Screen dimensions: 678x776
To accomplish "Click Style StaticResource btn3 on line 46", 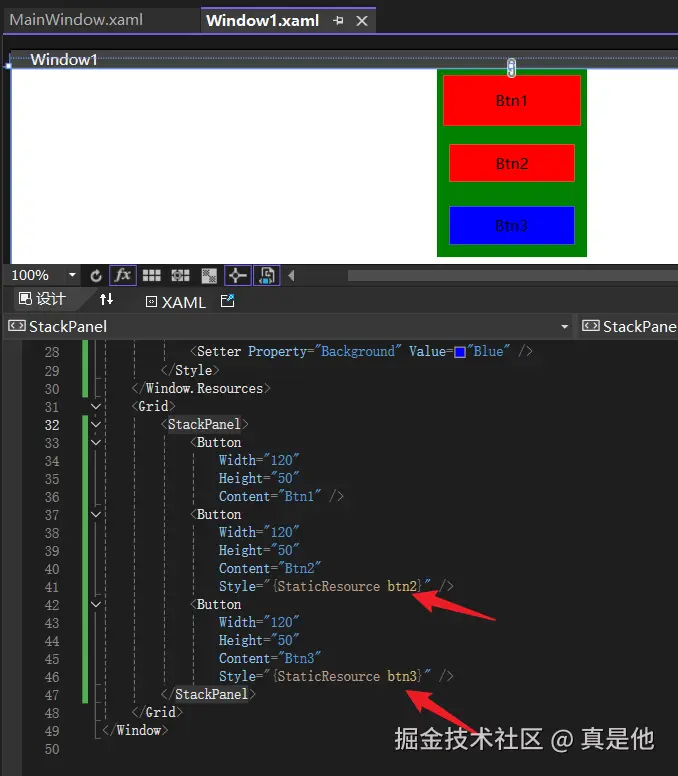I will [x=325, y=676].
